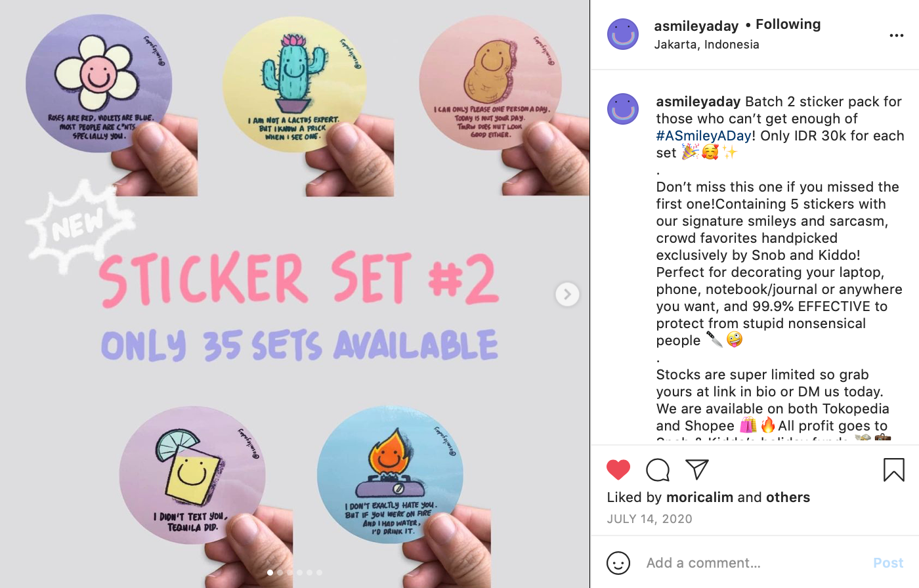Viewport: 919px width, 588px height.
Task: Open asmileyaday username in header
Action: (696, 26)
